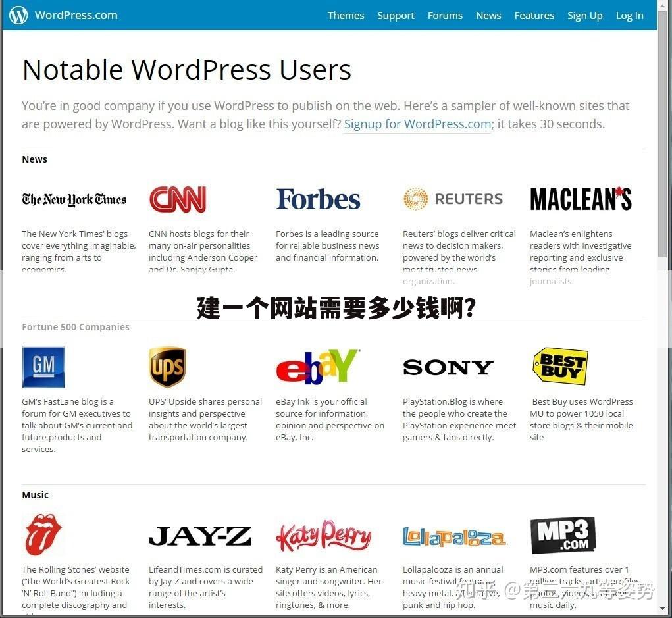Click the Katy Perry singer description

click(x=328, y=587)
